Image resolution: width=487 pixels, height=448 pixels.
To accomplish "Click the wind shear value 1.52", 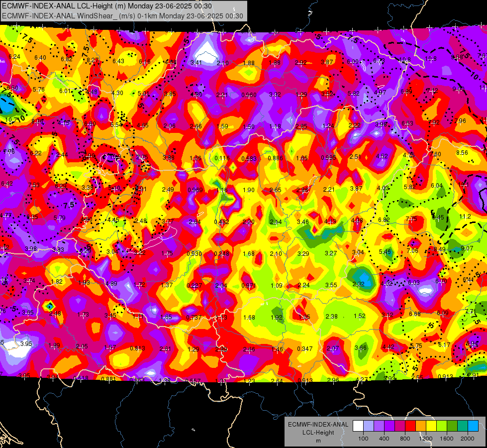I will (x=360, y=316).
